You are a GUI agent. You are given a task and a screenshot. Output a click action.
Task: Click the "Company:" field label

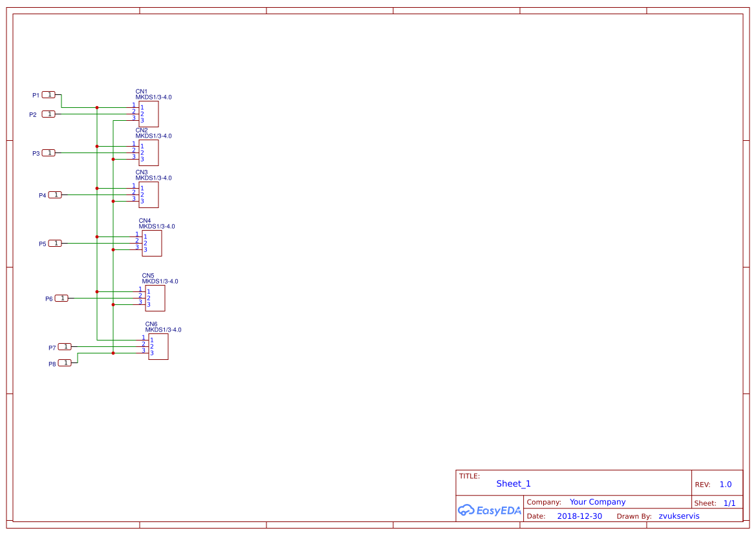click(x=544, y=502)
